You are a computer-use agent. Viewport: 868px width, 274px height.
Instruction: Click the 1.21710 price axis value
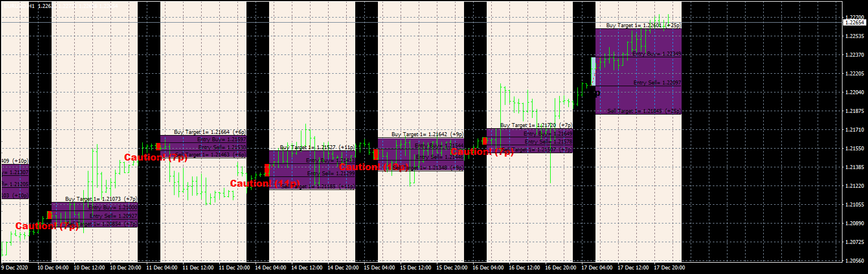tap(854, 130)
